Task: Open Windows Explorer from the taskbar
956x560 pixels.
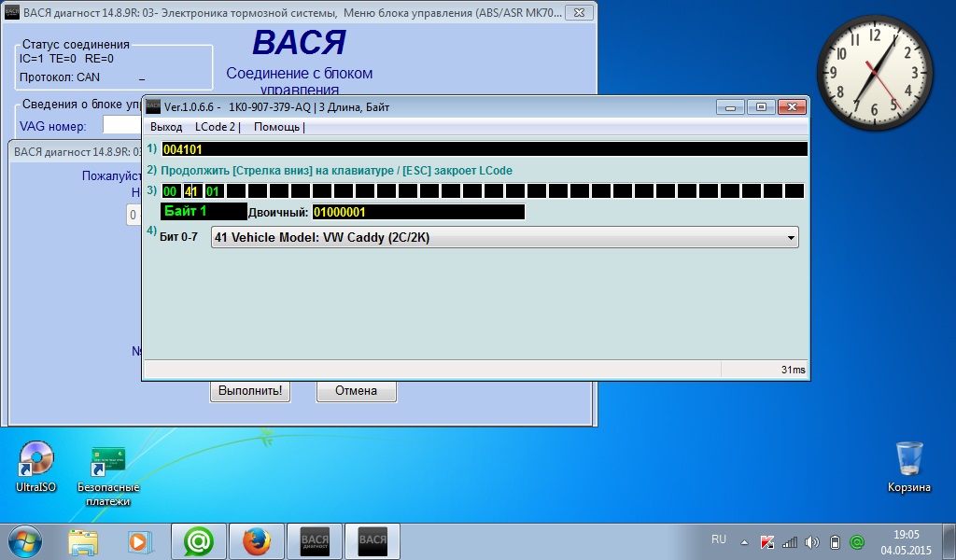Action: pos(83,541)
